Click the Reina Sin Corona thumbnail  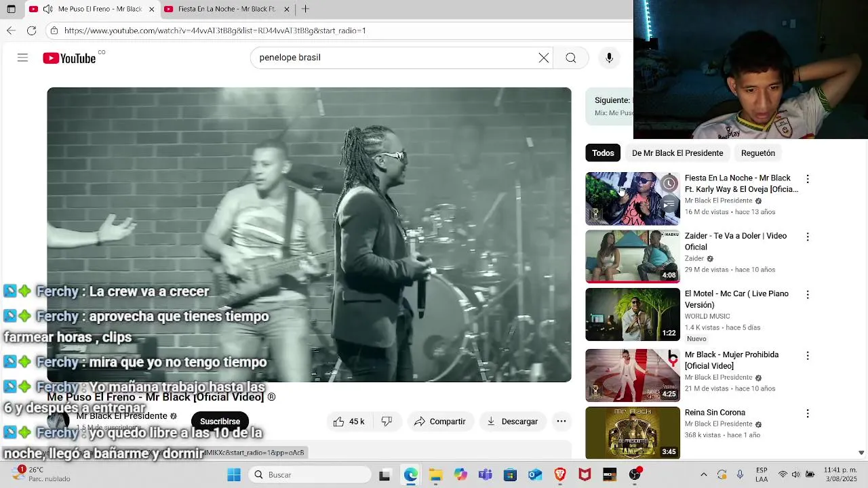pos(633,432)
